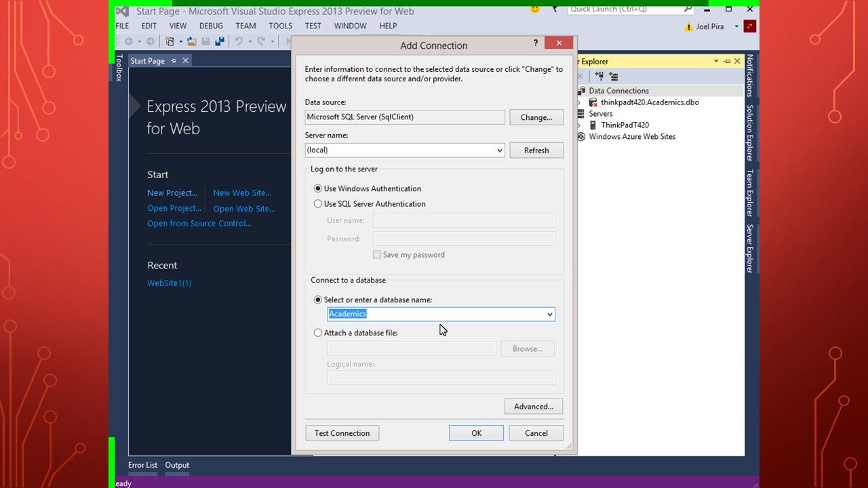Toggle auto-hide pin on Server Explorer
Viewport: 868px width, 488px height.
tap(727, 61)
